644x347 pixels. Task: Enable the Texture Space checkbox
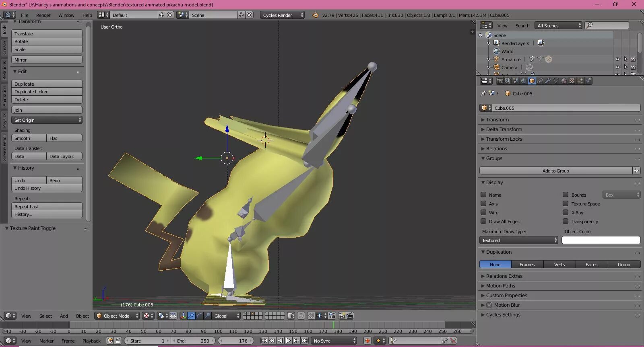(x=566, y=203)
